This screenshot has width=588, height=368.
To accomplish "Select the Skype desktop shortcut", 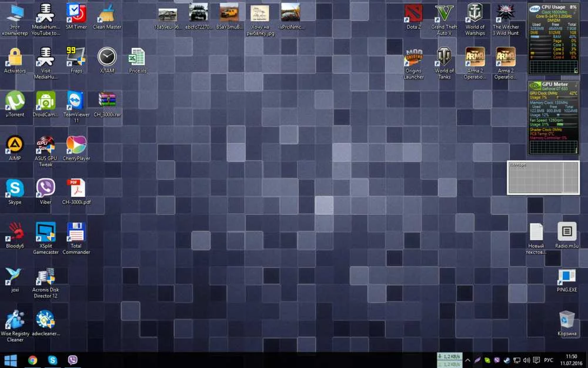I will coord(15,192).
